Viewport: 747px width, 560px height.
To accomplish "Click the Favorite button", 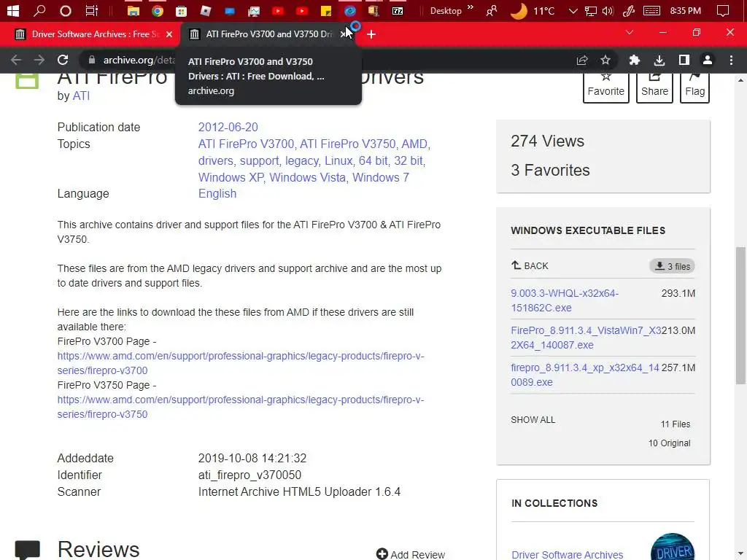I will pos(606,87).
